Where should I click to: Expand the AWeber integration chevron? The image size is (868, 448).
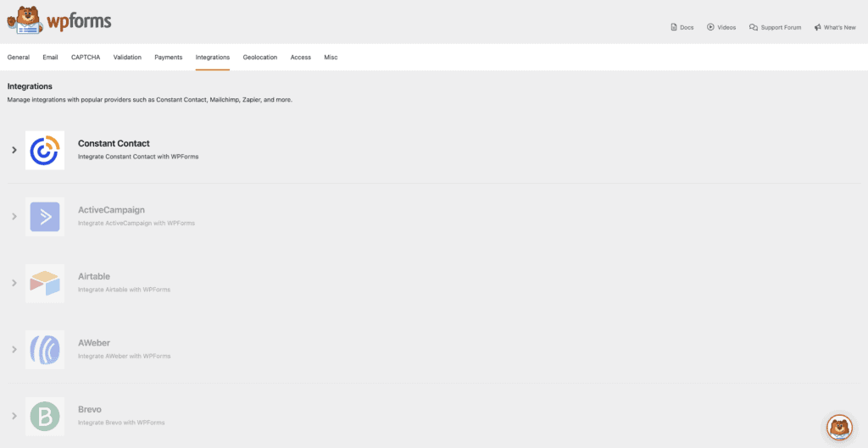click(14, 349)
